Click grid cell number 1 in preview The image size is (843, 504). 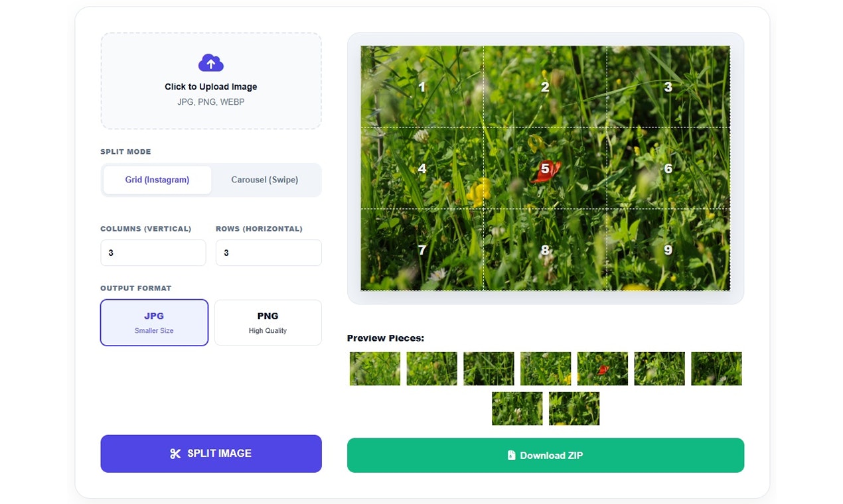[421, 87]
